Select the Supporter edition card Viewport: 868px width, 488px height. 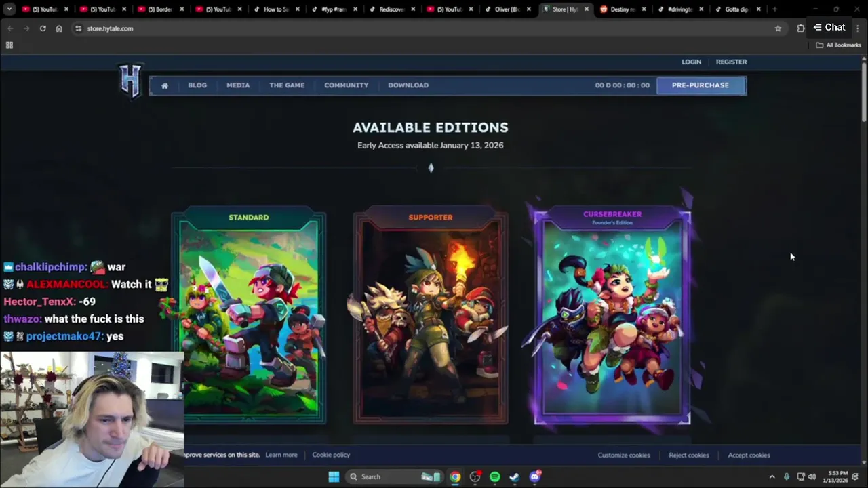point(431,317)
